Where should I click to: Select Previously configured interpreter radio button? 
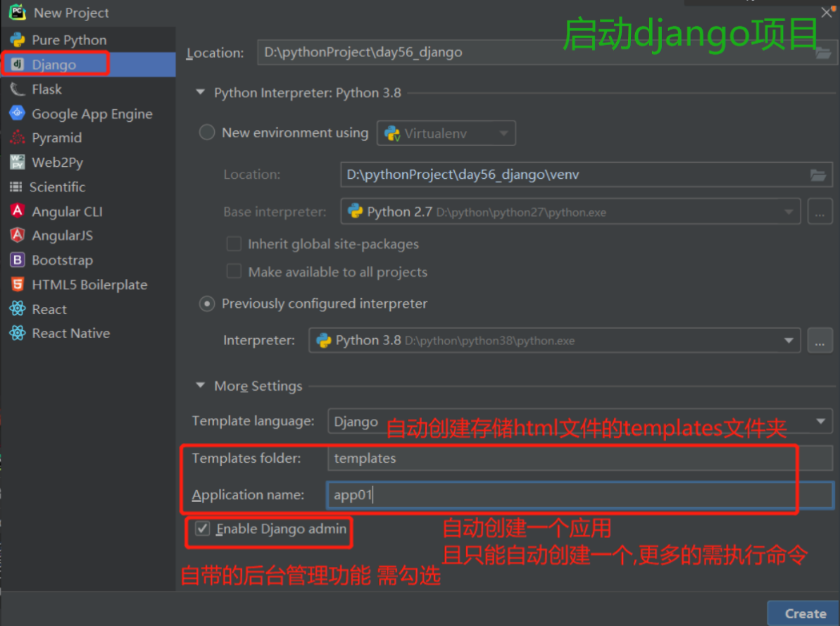207,304
